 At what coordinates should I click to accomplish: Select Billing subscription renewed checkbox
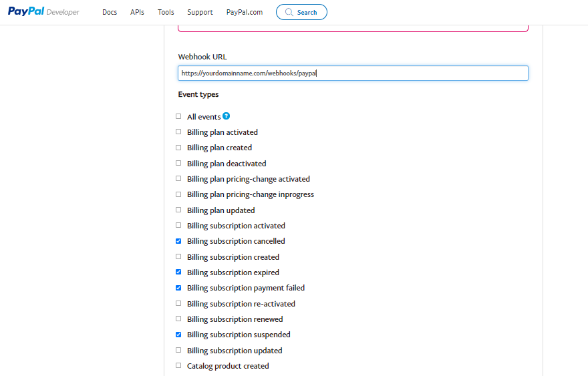[178, 319]
